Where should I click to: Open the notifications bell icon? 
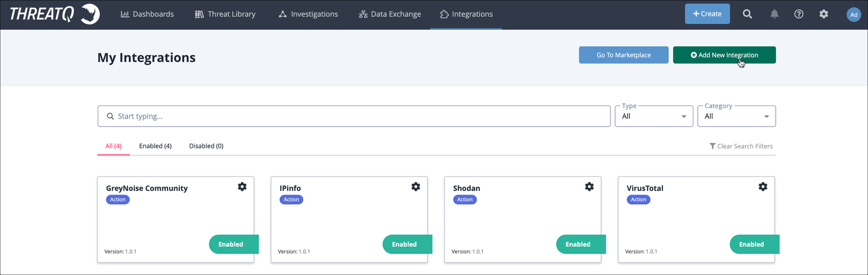click(774, 14)
